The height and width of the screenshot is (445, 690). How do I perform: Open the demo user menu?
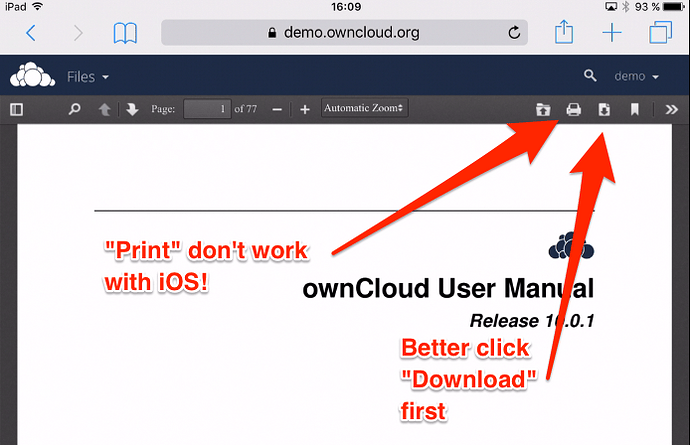point(636,76)
